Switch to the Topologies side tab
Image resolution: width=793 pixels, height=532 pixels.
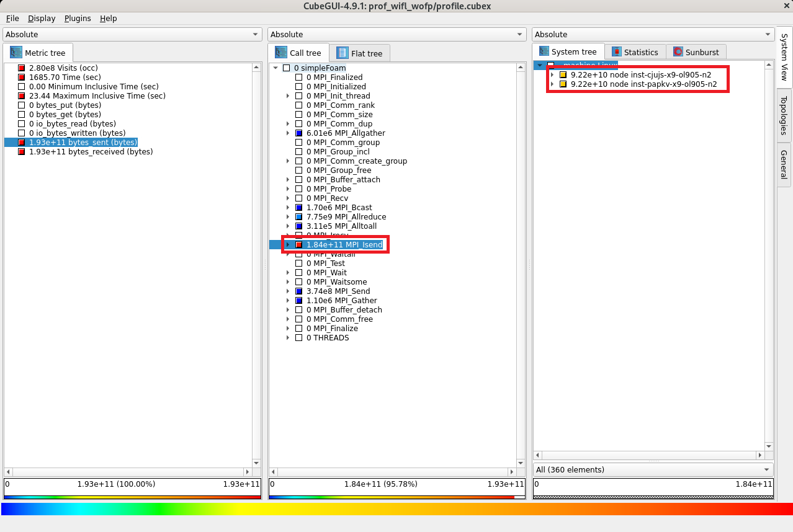click(x=784, y=115)
